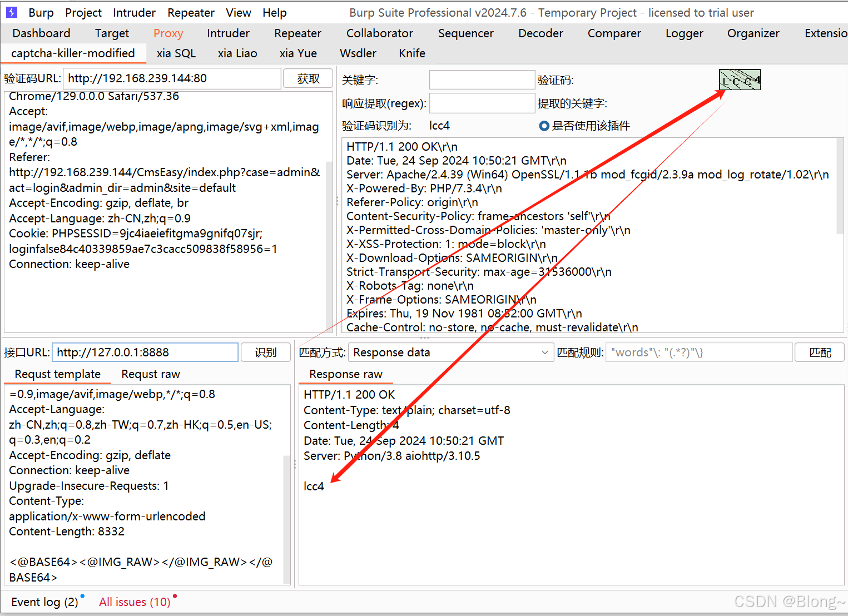Click the Content-Type: text/plain response line
Viewport: 848px width, 616px height.
[x=407, y=410]
